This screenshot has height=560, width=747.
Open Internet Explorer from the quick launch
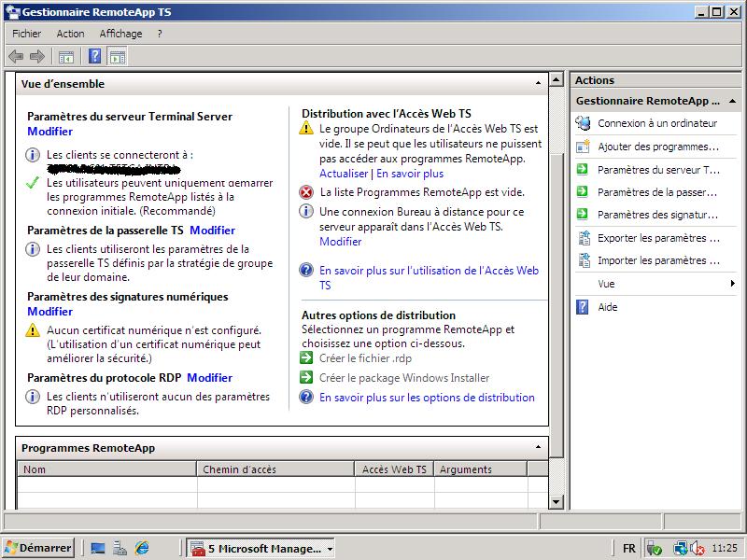(142, 548)
